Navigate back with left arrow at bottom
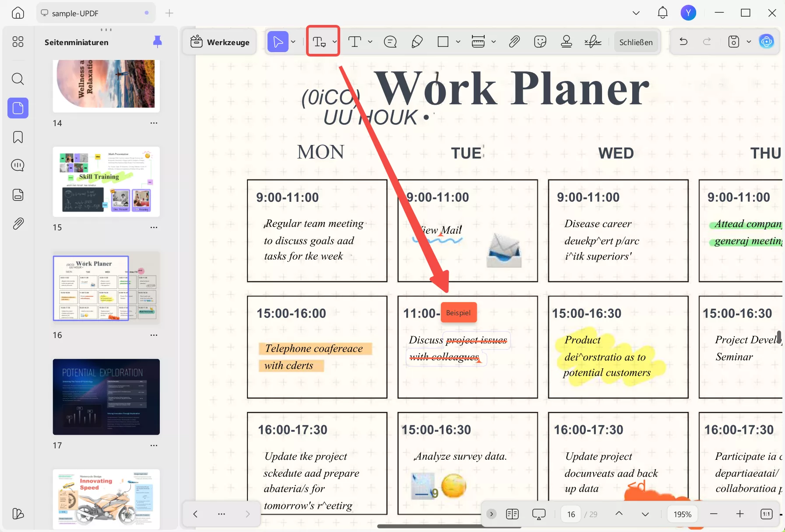Screen dimensions: 785x532 pyautogui.click(x=196, y=514)
